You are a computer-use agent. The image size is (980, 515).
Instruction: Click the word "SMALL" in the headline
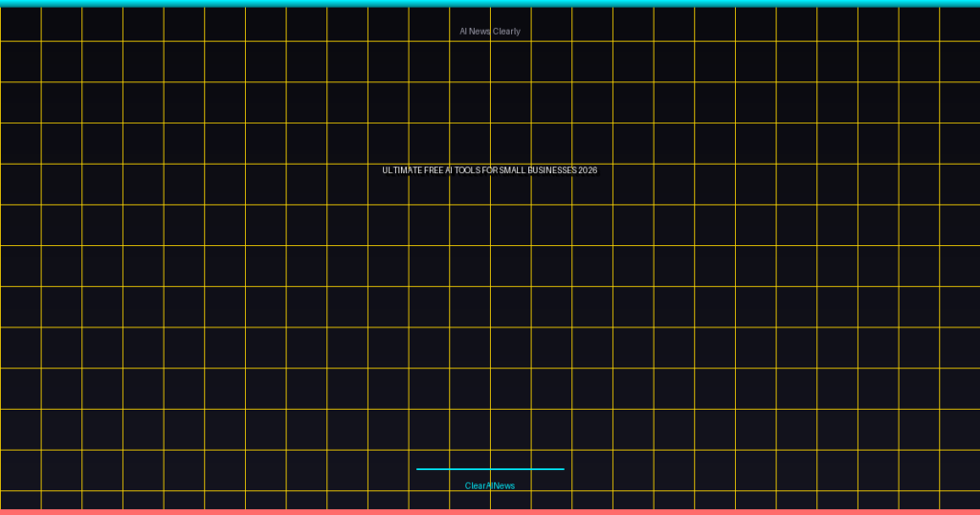(512, 170)
